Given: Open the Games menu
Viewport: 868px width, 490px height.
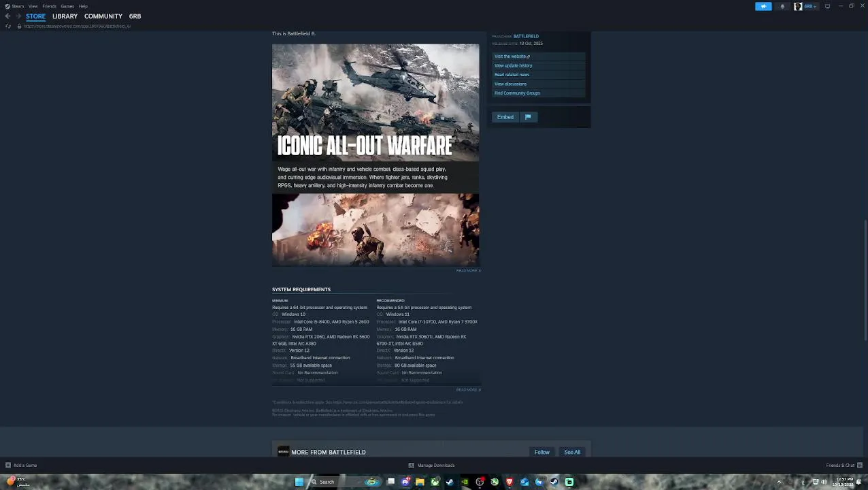Looking at the screenshot, I should (x=67, y=6).
